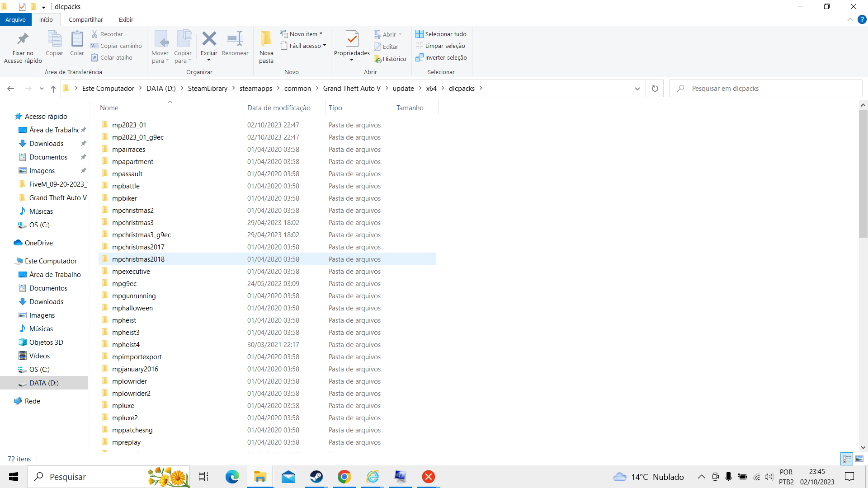Switch to details view layout icon
Image resolution: width=868 pixels, height=488 pixels.
847,459
